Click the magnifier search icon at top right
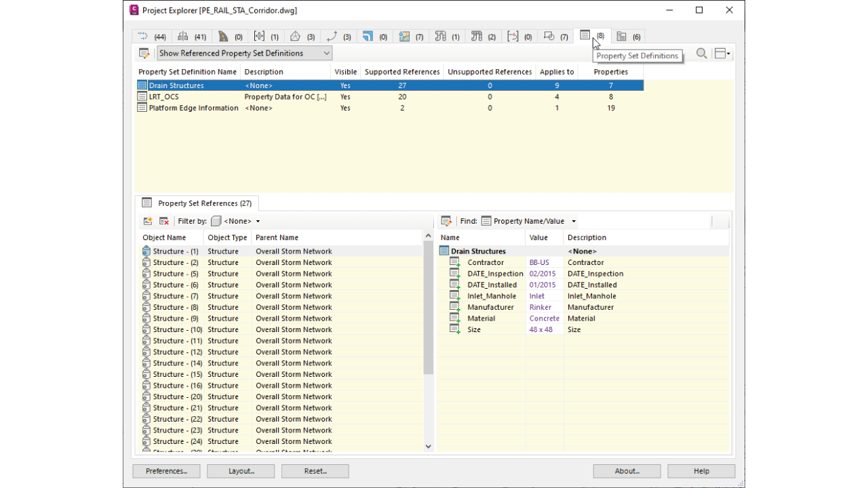 coord(702,54)
